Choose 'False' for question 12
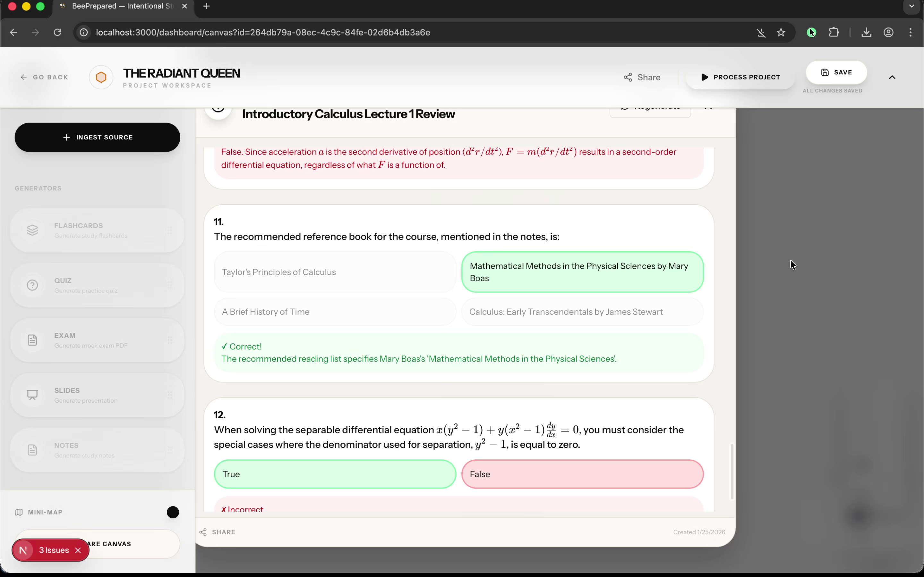 click(x=582, y=474)
